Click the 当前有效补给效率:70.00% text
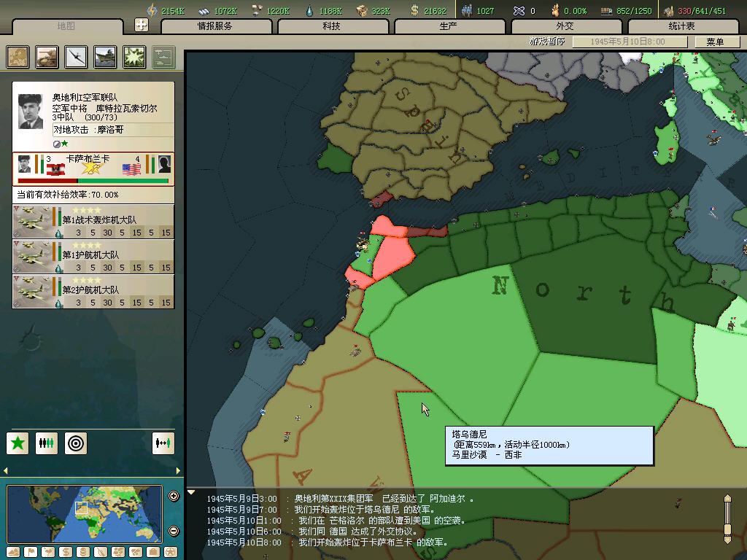Image resolution: width=747 pixels, height=560 pixels. [68, 195]
